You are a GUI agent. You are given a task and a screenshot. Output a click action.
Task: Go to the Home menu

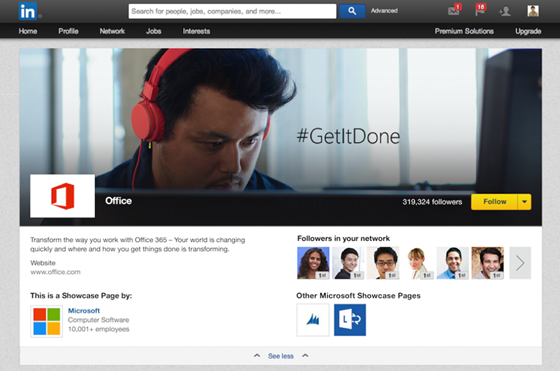click(28, 31)
